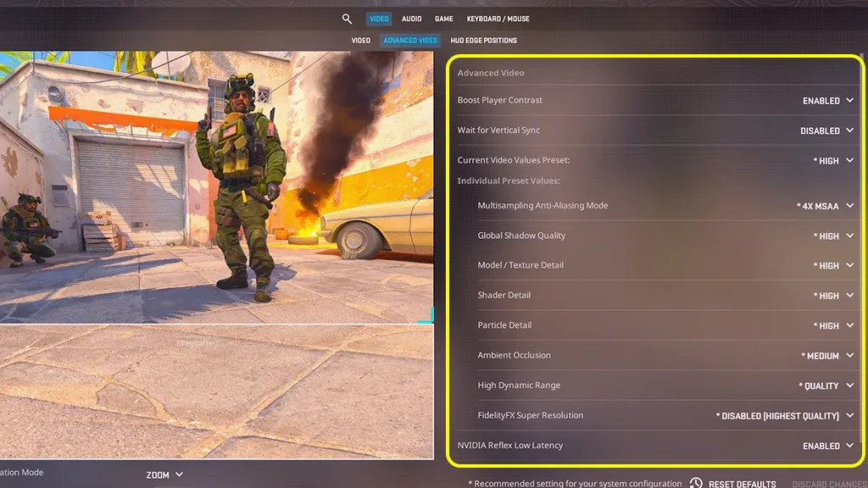Open the settings search magnifier icon
Screen dimensions: 868x488
coord(347,19)
